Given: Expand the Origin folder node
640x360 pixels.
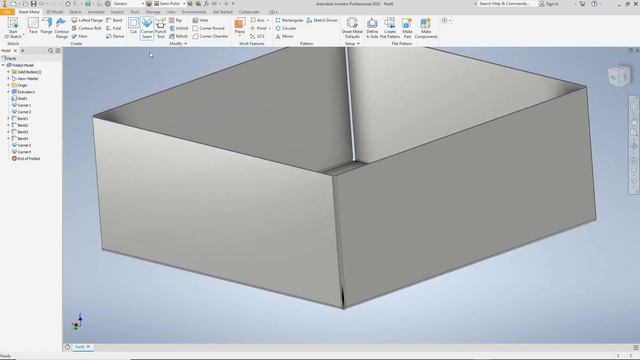Looking at the screenshot, I should pyautogui.click(x=8, y=85).
